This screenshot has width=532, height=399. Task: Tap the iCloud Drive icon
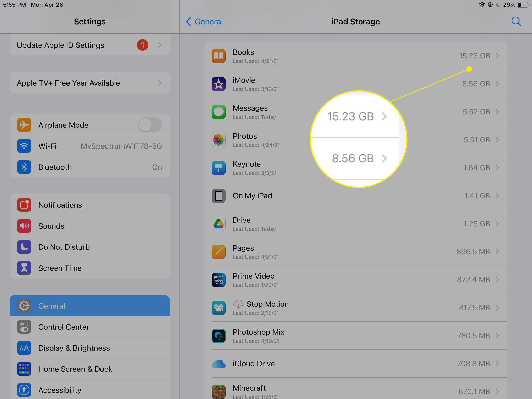[x=218, y=364]
